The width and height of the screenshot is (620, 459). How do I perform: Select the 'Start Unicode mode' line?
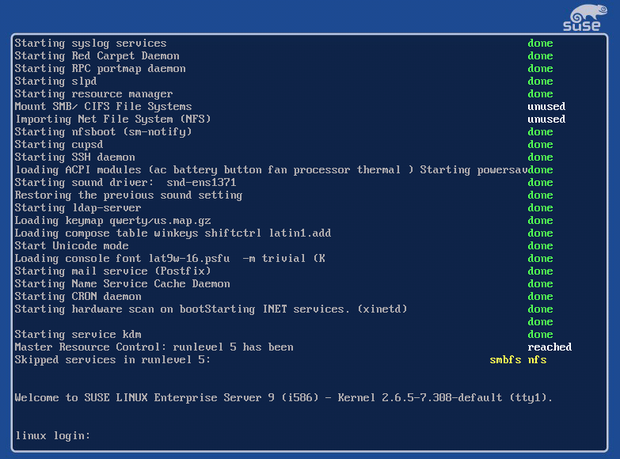72,246
